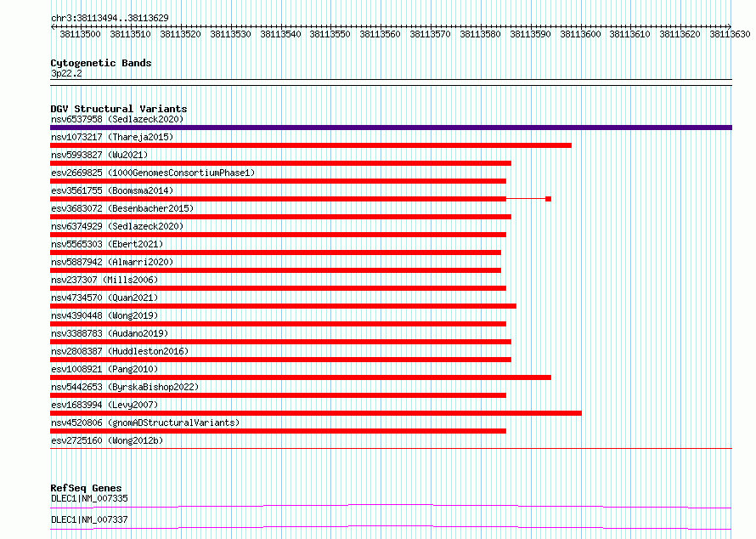Image resolution: width=756 pixels, height=539 pixels.
Task: Click ruler position 38113600
Action: tap(580, 34)
